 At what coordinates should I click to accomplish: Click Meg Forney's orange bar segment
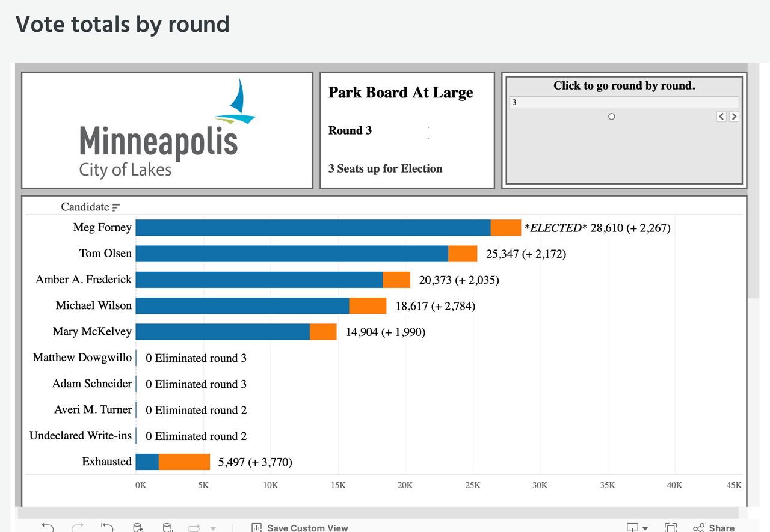point(506,227)
